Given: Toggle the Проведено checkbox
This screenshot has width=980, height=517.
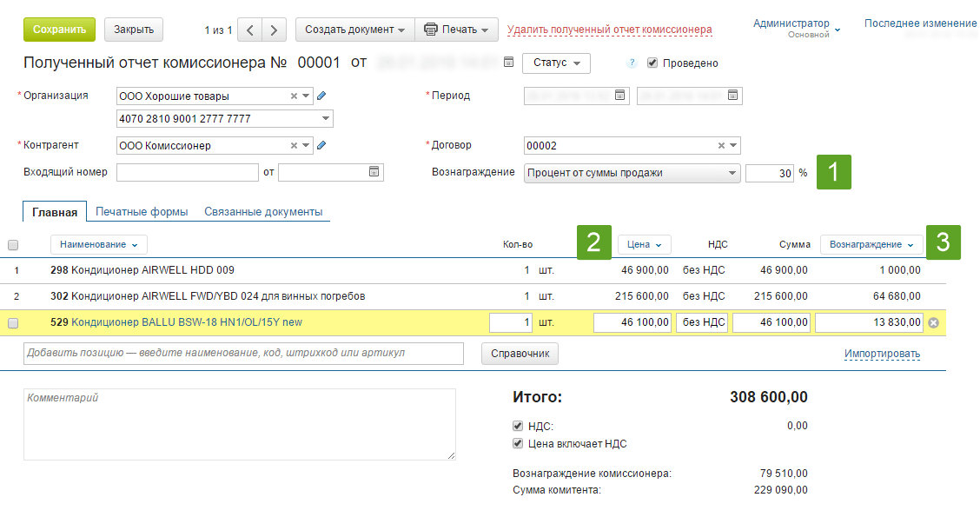Looking at the screenshot, I should (652, 63).
